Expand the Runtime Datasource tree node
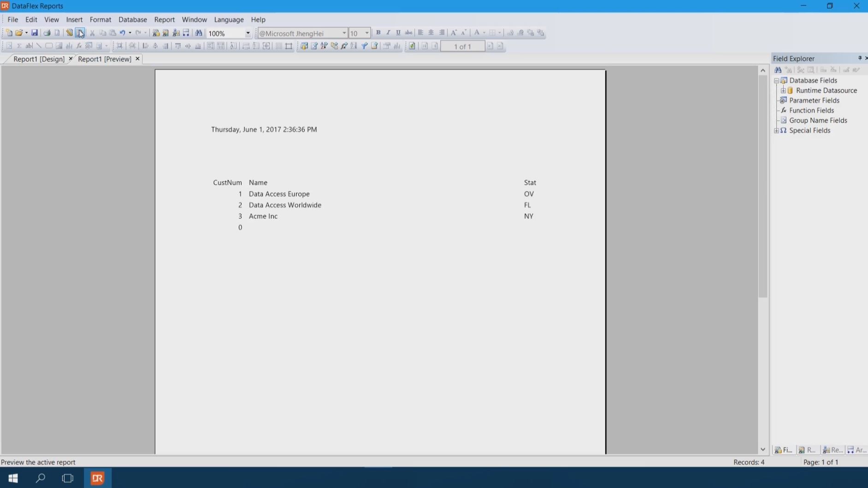Image resolution: width=868 pixels, height=488 pixels. coord(783,91)
